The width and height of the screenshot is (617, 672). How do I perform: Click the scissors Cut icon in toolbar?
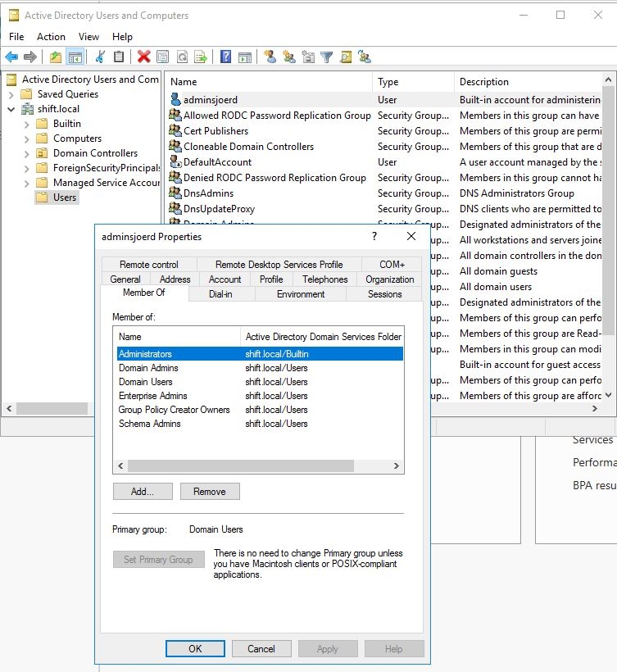[100, 57]
